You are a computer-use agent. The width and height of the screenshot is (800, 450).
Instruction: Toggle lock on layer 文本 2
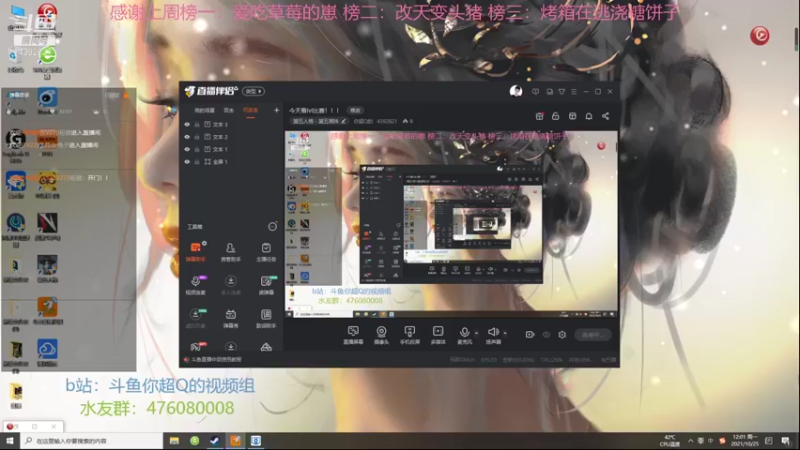tap(197, 137)
